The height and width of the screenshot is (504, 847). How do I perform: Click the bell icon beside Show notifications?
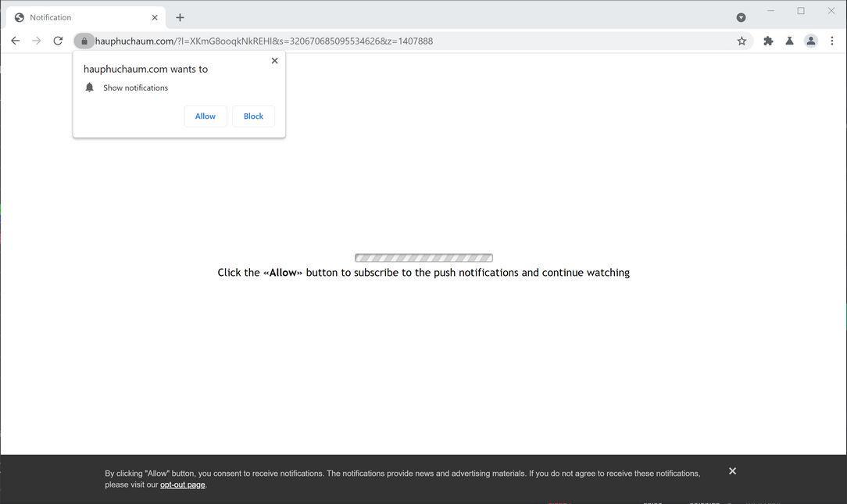[x=89, y=88]
